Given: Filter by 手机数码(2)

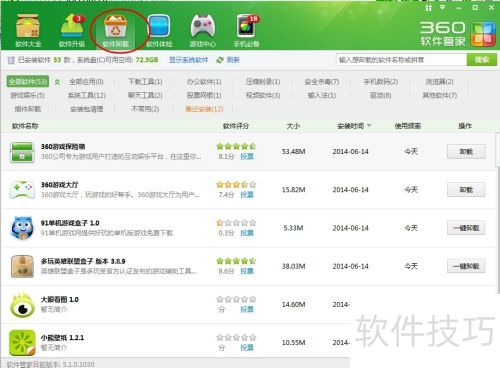Looking at the screenshot, I should pos(381,82).
